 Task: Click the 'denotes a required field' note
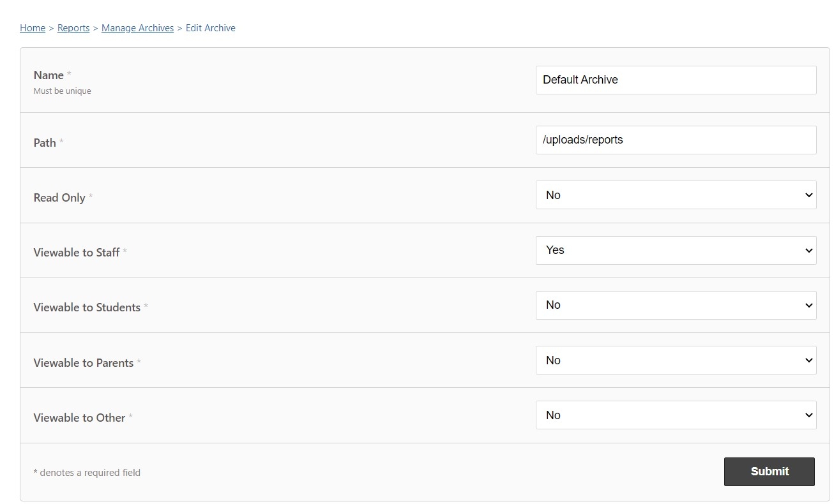87,473
